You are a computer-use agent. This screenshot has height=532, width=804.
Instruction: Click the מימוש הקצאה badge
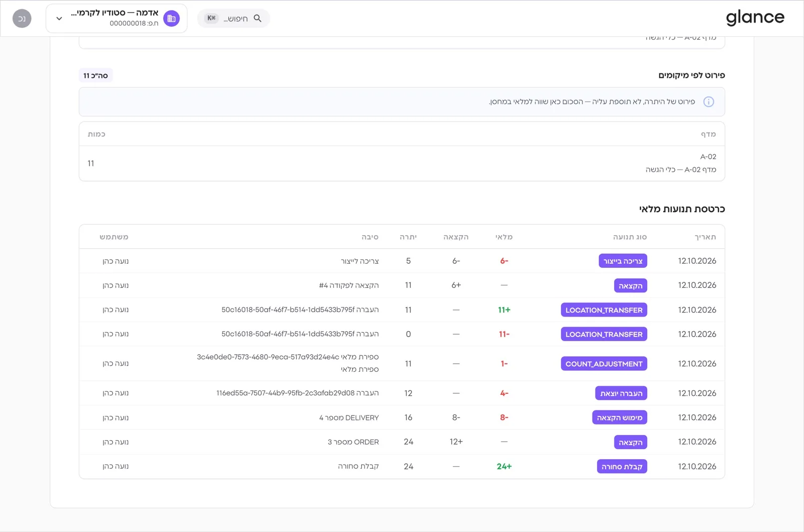tap(620, 417)
